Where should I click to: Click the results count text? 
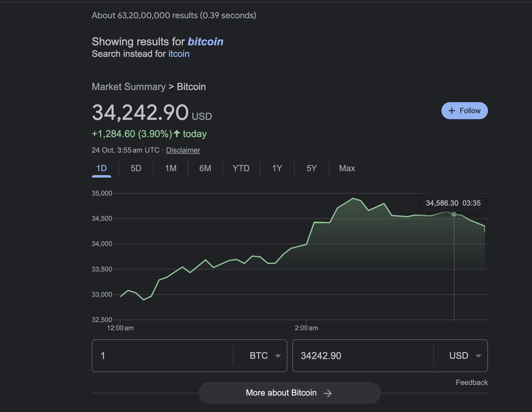(174, 15)
